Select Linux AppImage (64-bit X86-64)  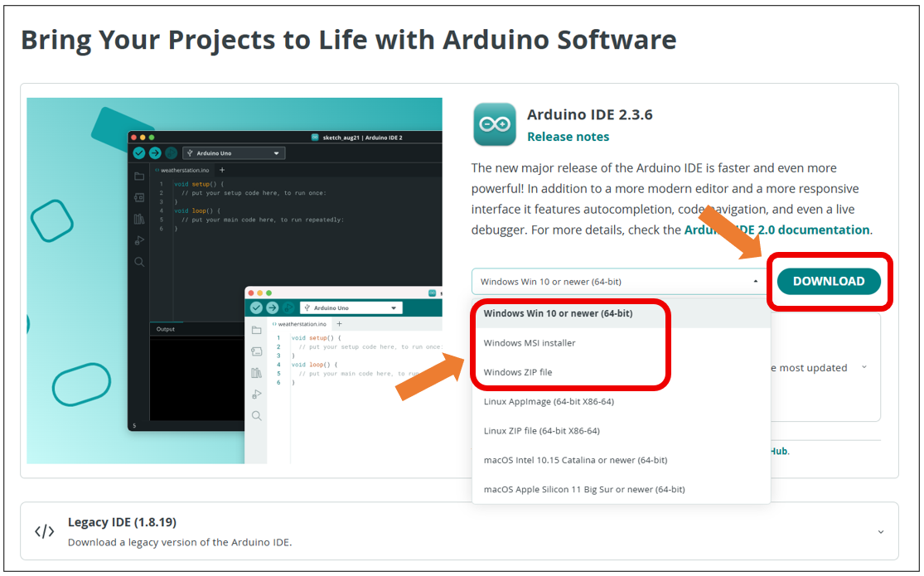coord(621,401)
